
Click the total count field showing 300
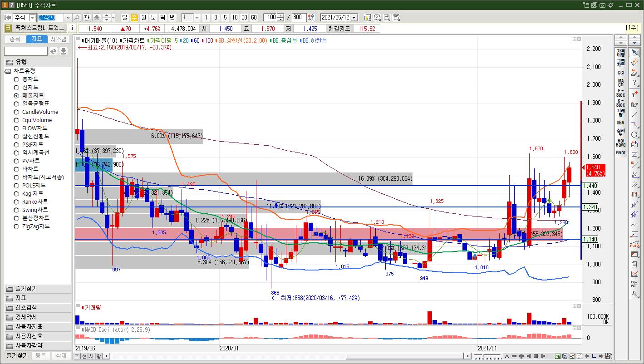point(299,17)
